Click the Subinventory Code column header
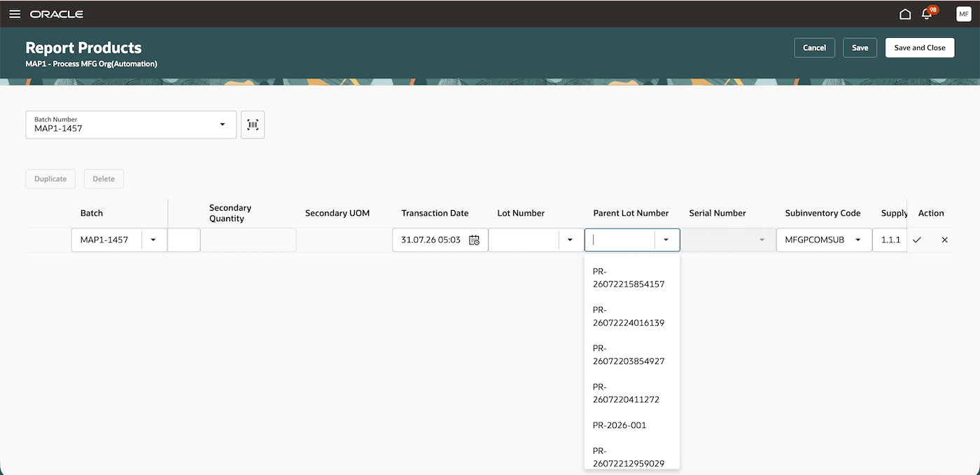980x475 pixels. pyautogui.click(x=822, y=213)
